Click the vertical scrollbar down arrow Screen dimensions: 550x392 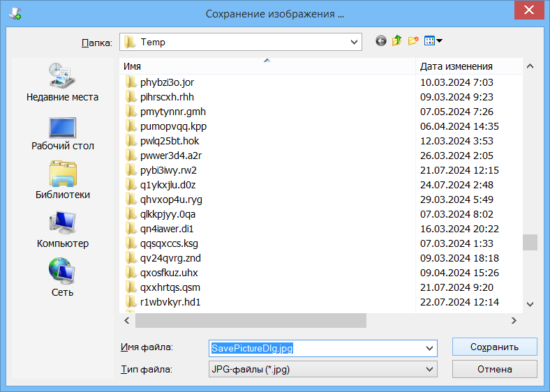(x=530, y=304)
